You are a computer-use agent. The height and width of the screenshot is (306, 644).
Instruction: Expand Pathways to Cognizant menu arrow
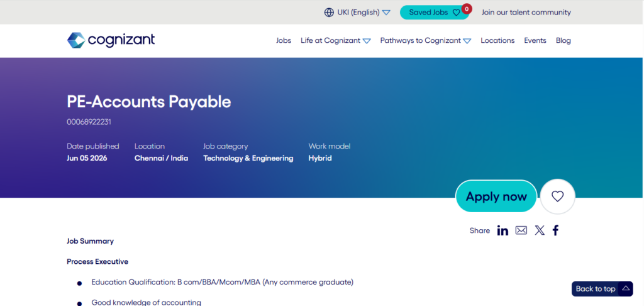point(467,41)
